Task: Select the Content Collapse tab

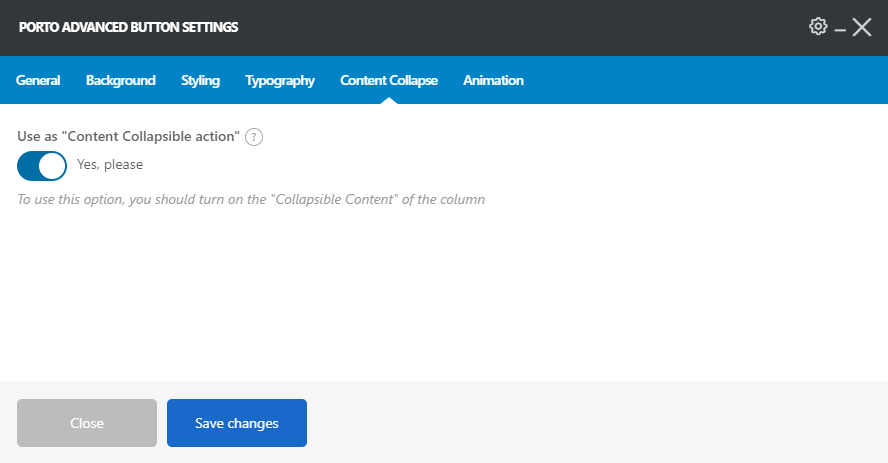Action: pos(389,80)
